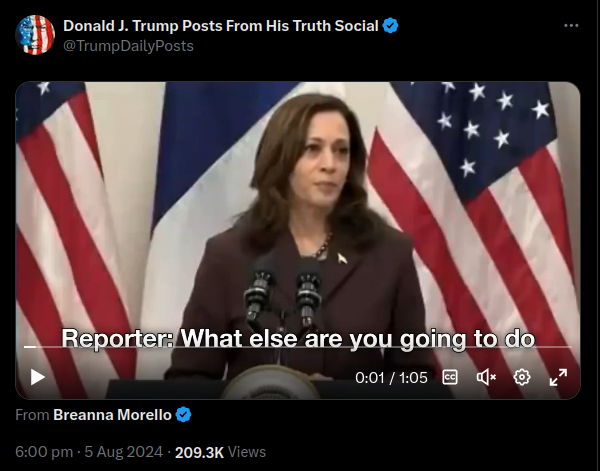The height and width of the screenshot is (471, 600).
Task: Open the 6:00 pm post timestamp
Action: (44, 452)
